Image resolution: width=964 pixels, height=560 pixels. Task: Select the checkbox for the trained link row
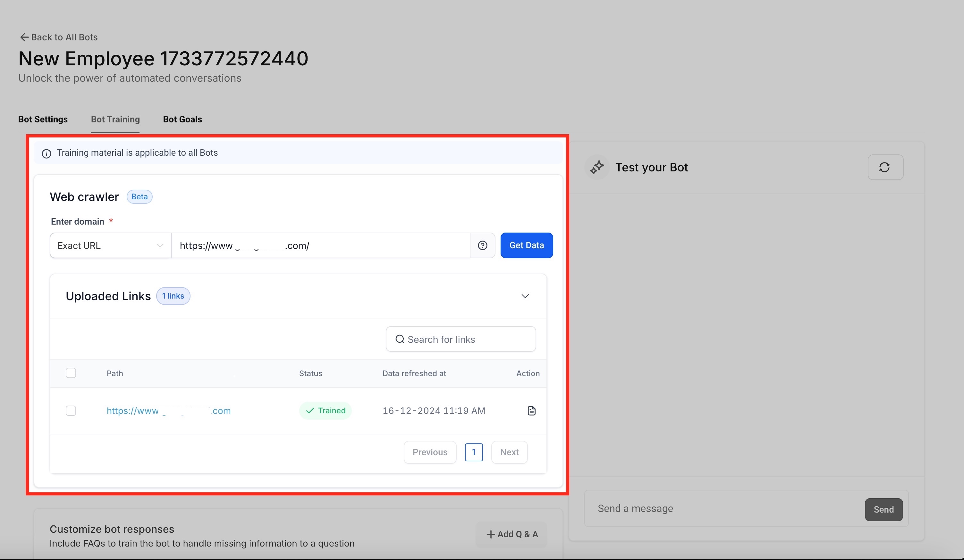[71, 410]
